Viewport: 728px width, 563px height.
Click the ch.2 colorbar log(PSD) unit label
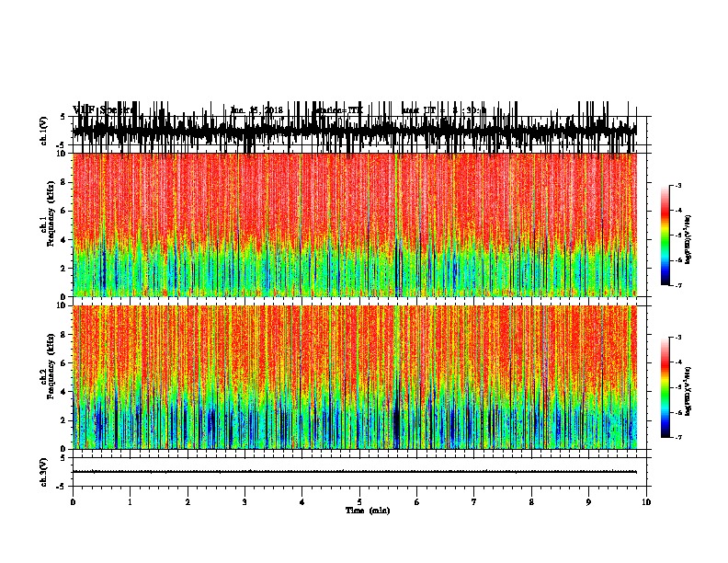point(688,391)
